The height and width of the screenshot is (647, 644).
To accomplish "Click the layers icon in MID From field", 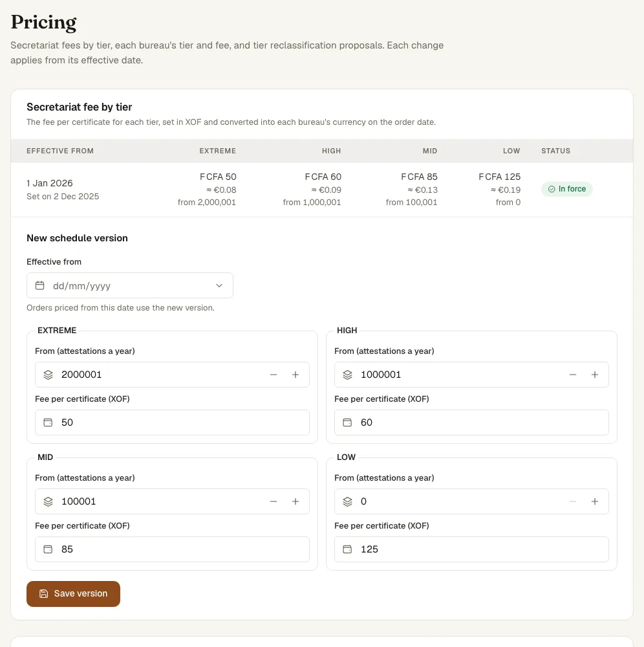I will [x=48, y=501].
